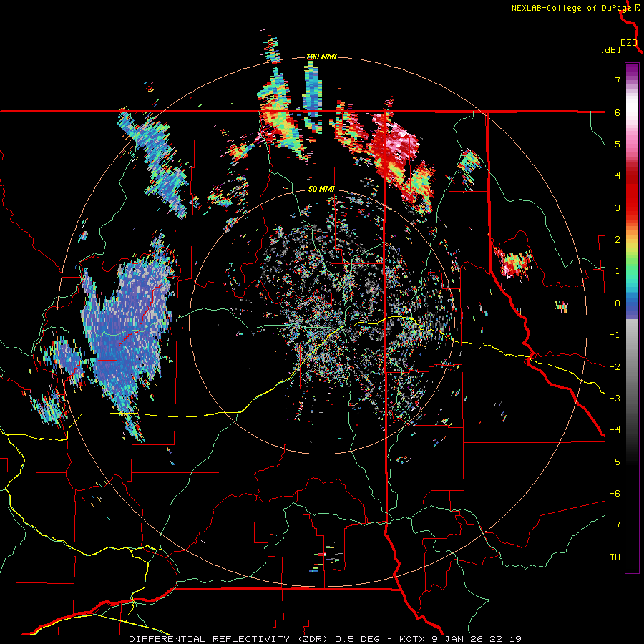Click the 2 dB tick on the color scale
This screenshot has height=644, width=644.
(x=618, y=240)
